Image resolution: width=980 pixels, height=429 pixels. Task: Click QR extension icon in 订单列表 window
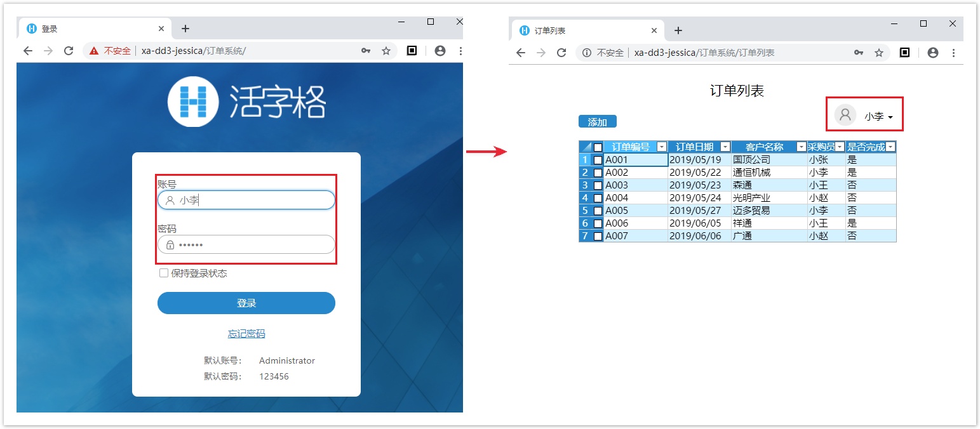905,53
